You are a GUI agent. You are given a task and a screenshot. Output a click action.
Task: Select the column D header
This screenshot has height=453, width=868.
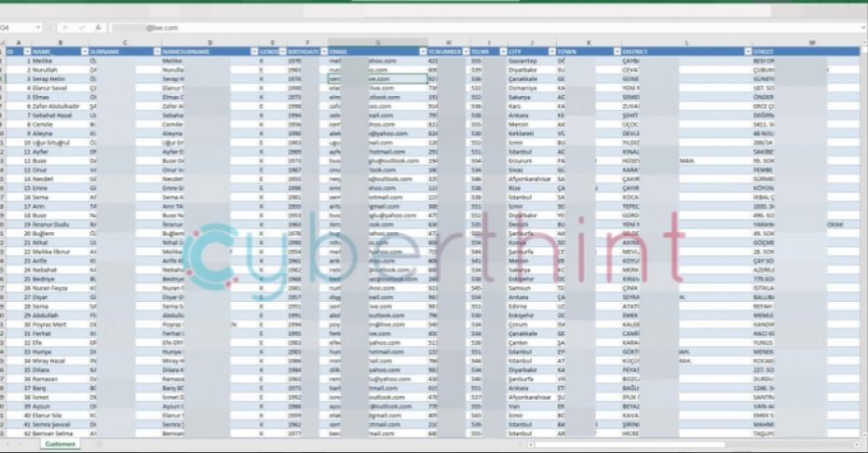click(x=210, y=41)
